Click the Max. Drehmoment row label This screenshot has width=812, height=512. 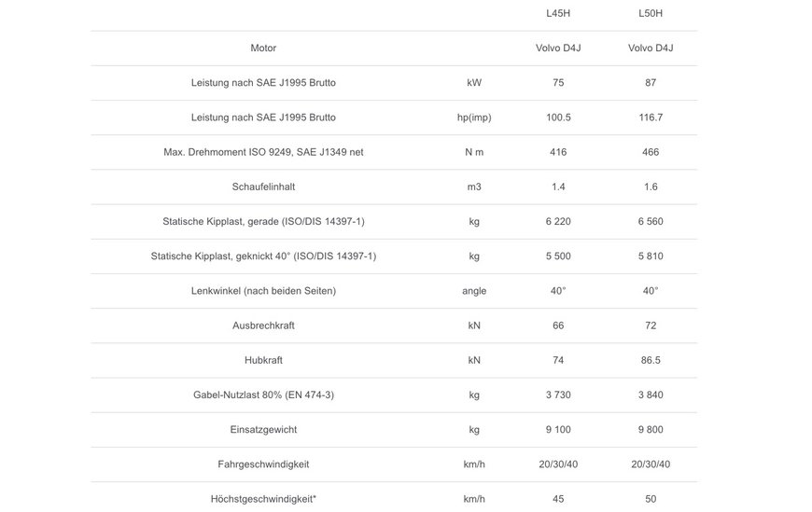[263, 152]
